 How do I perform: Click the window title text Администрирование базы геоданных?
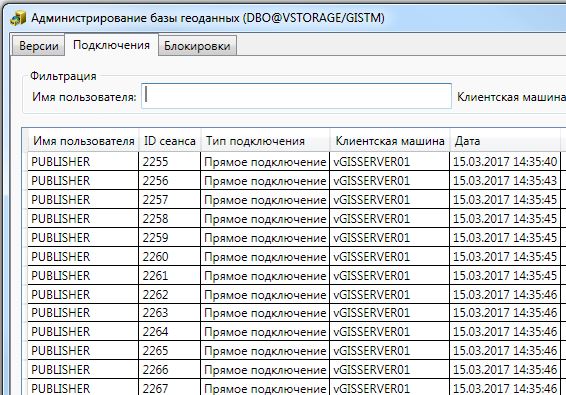(x=135, y=18)
